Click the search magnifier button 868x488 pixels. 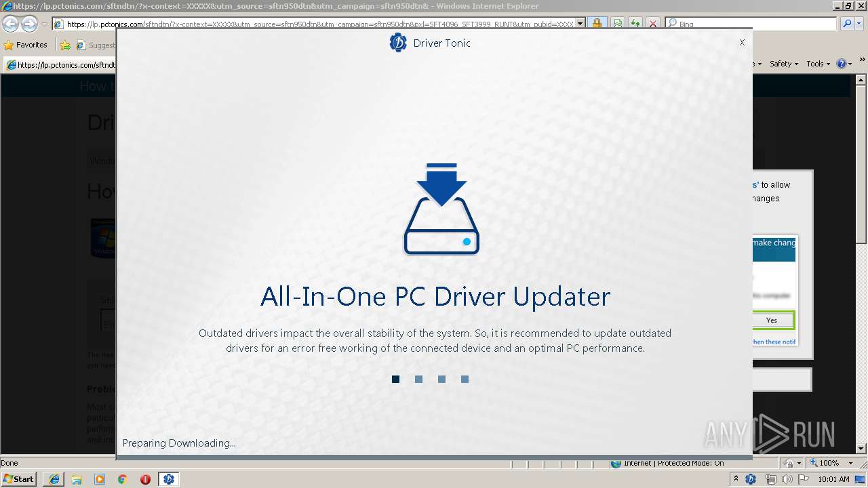(x=847, y=24)
